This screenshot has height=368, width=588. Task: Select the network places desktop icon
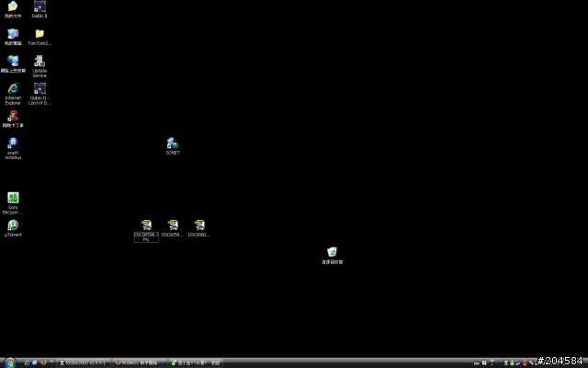click(x=13, y=63)
